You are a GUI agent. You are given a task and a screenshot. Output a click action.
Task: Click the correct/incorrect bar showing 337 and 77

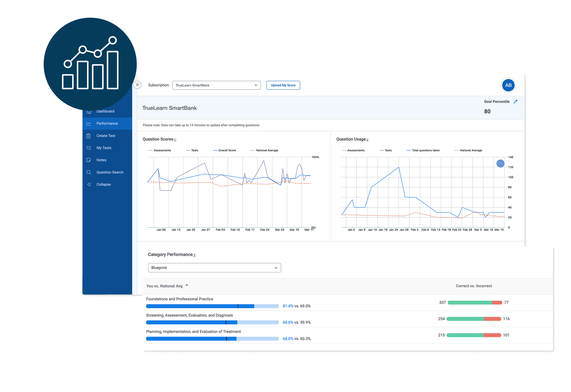(x=475, y=302)
